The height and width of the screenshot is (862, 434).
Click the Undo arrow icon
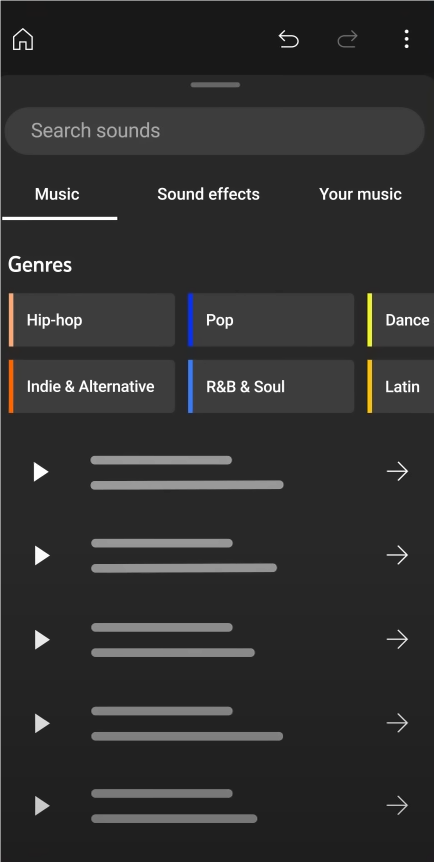tap(288, 39)
